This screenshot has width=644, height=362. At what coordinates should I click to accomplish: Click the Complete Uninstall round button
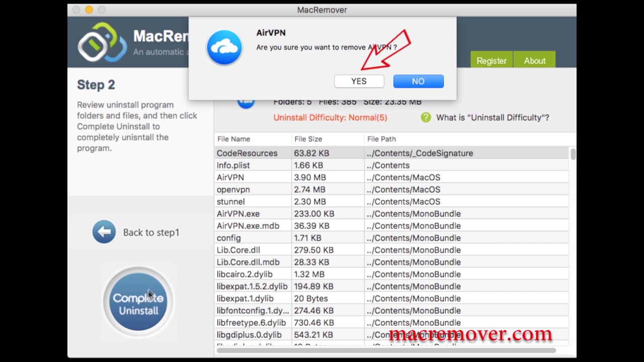click(x=138, y=302)
